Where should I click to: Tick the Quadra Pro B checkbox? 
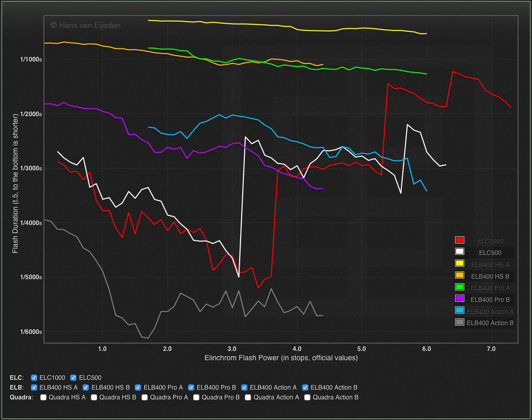pos(196,397)
